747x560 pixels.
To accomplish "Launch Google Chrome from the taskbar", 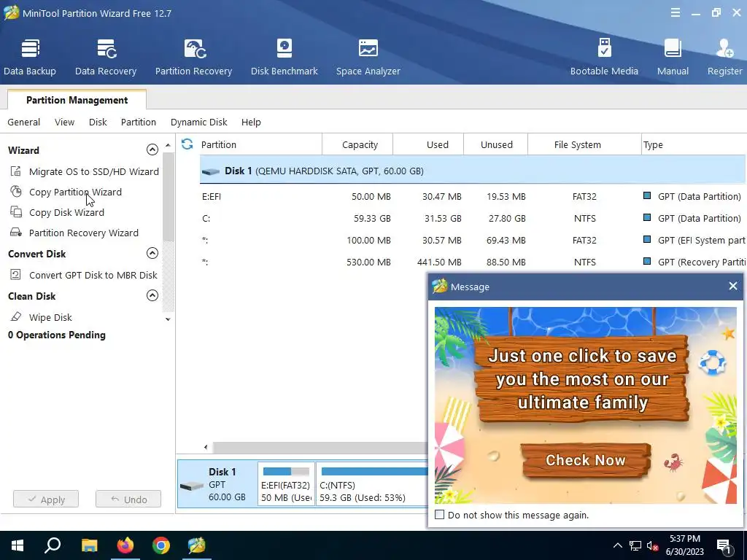I will click(161, 545).
